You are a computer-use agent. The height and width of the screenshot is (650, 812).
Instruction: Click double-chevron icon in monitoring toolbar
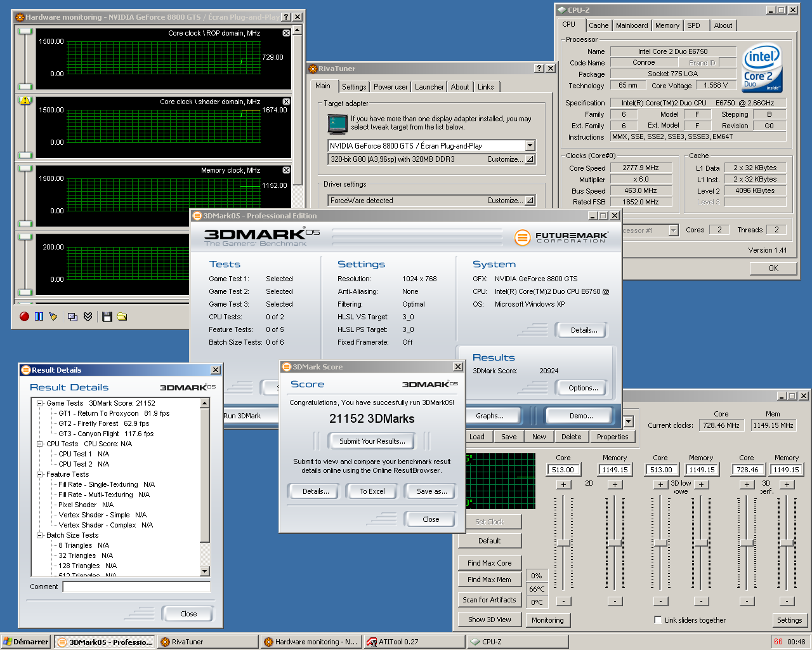(x=88, y=316)
